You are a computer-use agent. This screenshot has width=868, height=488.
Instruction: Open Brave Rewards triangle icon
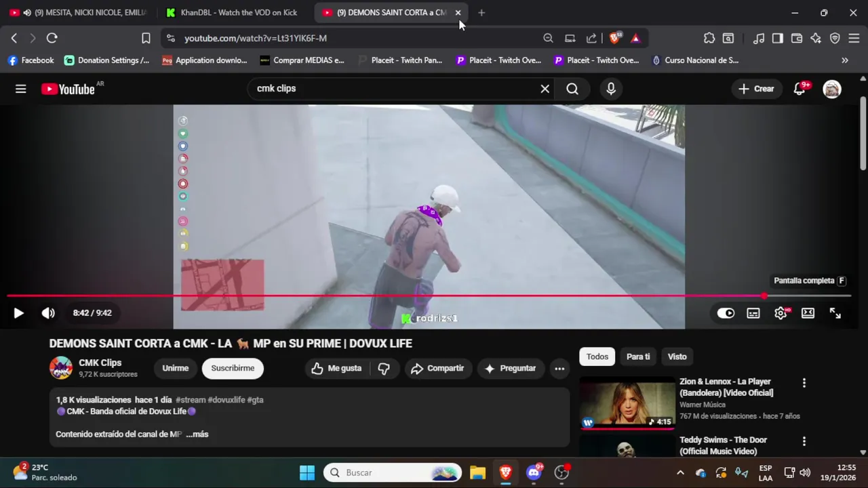coord(635,38)
